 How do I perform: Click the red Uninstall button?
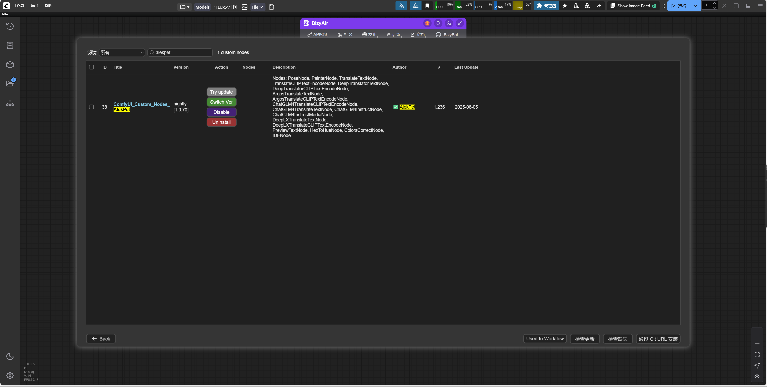[222, 122]
